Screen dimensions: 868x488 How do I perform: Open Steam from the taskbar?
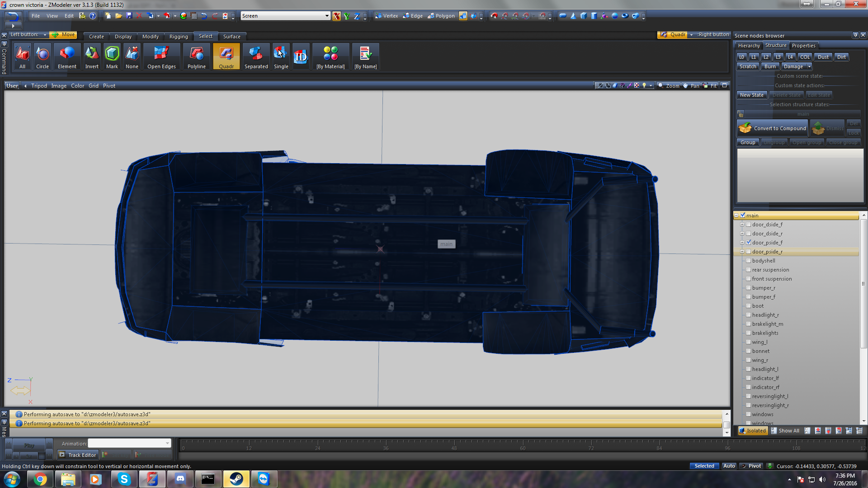(x=236, y=479)
